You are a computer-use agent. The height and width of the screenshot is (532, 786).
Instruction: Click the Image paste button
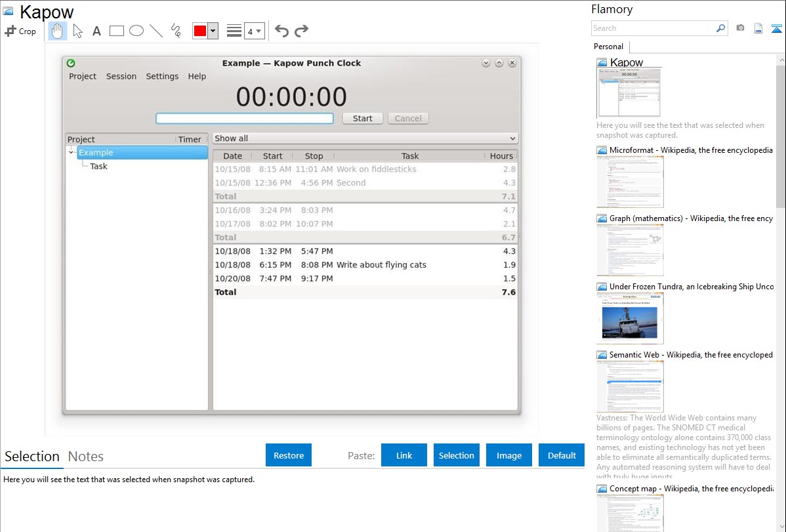[x=509, y=455]
